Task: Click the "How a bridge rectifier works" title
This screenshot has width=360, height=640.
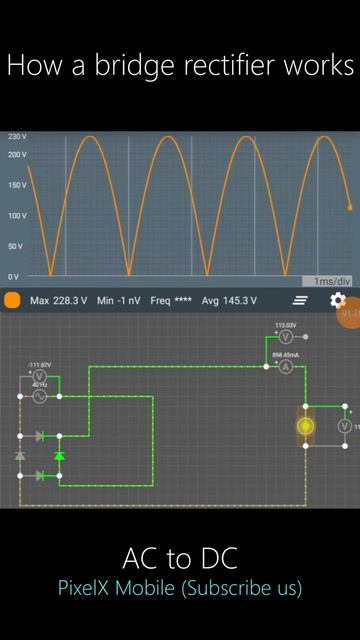Action: (x=180, y=65)
